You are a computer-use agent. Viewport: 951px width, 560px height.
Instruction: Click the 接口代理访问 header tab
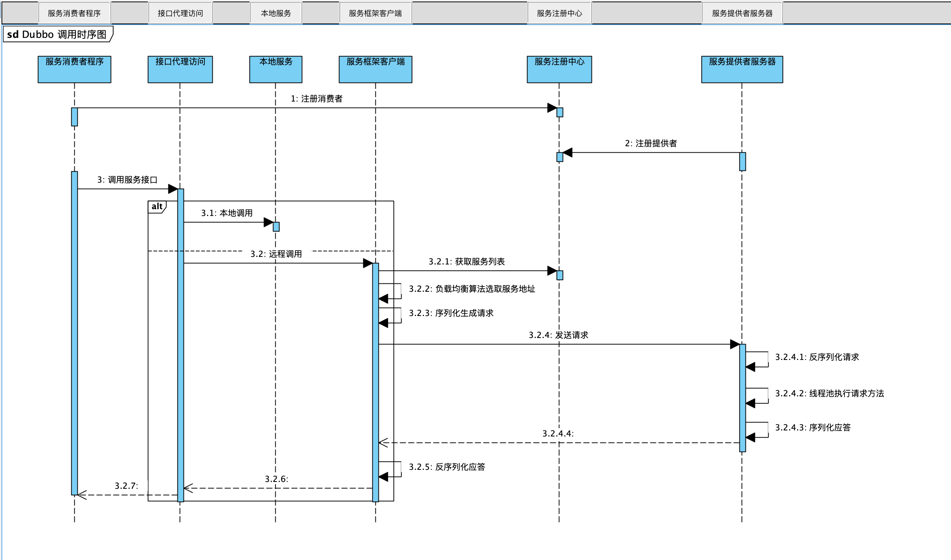pos(180,13)
